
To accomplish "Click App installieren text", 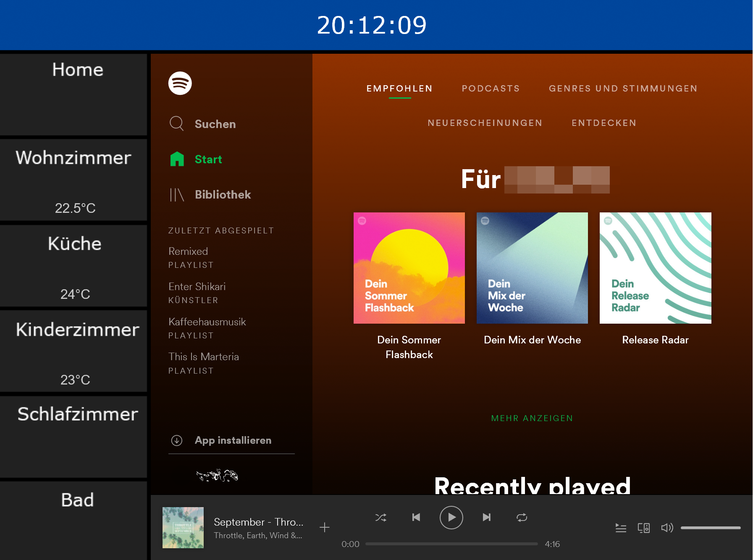I will tap(233, 440).
